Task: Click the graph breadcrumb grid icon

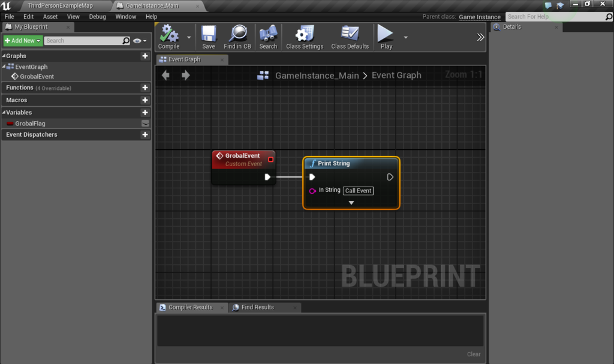Action: pos(263,75)
